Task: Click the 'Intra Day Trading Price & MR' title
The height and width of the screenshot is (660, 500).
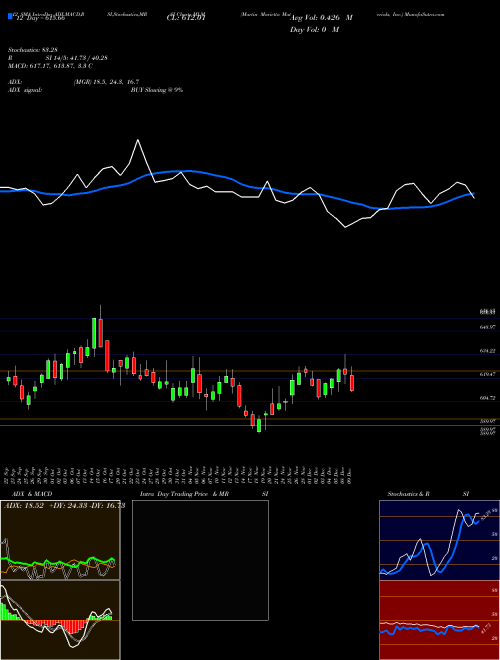Action: pyautogui.click(x=184, y=494)
